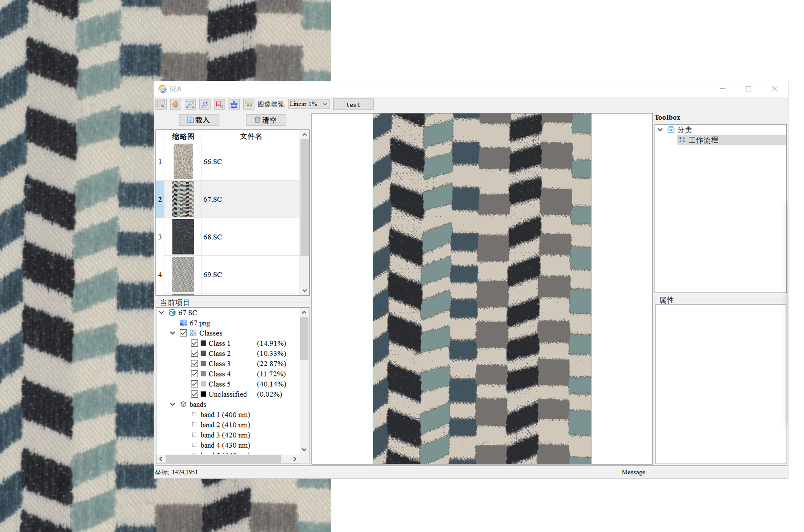Select the 分类 Toolbox category
This screenshot has width=804, height=532.
pos(684,130)
